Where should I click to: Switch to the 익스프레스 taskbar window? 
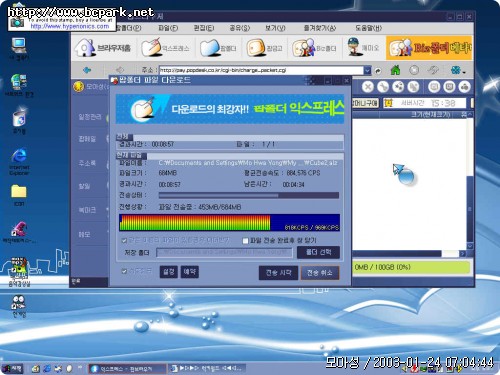[x=127, y=368]
